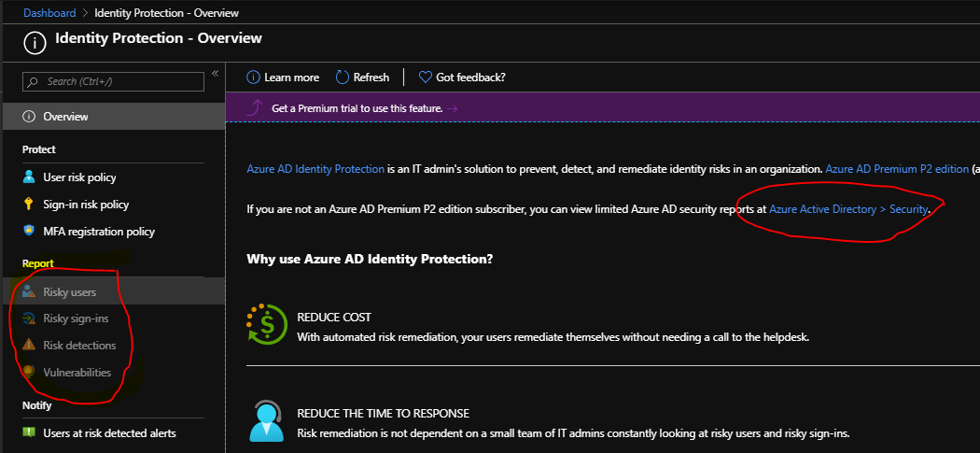
Task: Click the Sign-in risk policy key icon
Action: [x=28, y=204]
